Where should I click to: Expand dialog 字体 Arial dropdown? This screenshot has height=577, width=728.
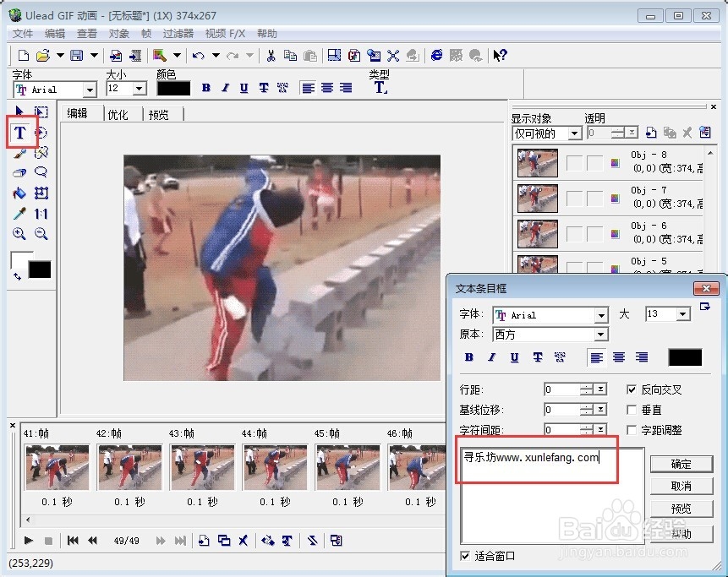coord(601,315)
